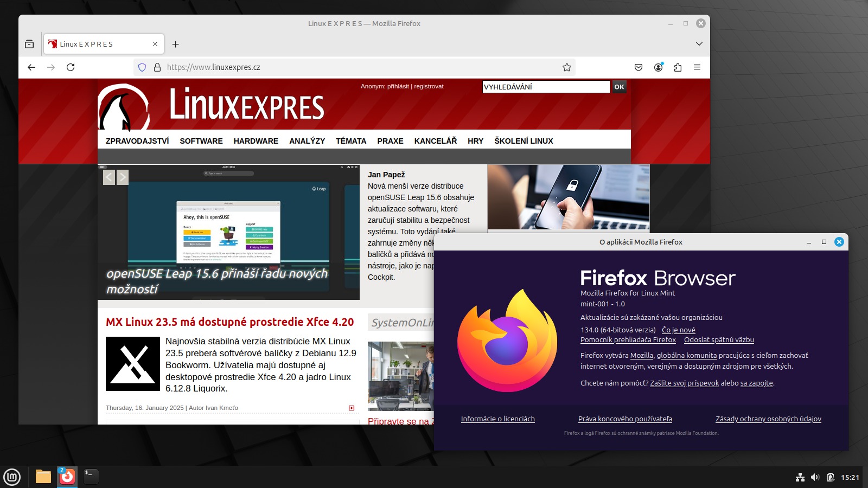Click the forward navigation arrow
The width and height of the screenshot is (868, 488).
coord(51,67)
